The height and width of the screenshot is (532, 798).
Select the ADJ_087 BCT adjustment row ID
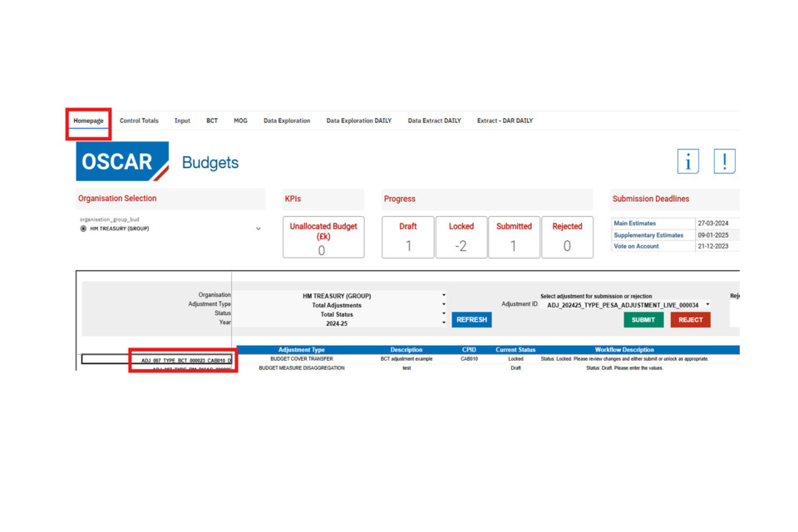[x=185, y=361]
